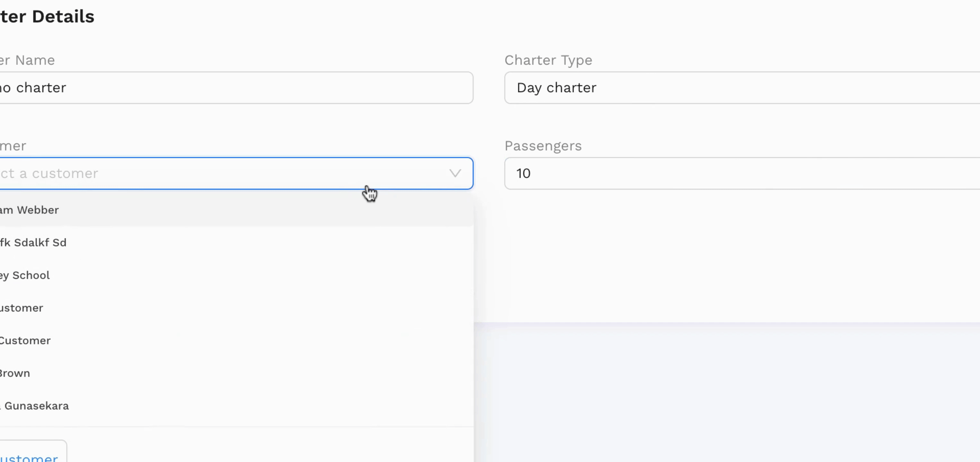The image size is (980, 462).
Task: Open the Charter Type 'Day charter' dropdown
Action: point(742,88)
